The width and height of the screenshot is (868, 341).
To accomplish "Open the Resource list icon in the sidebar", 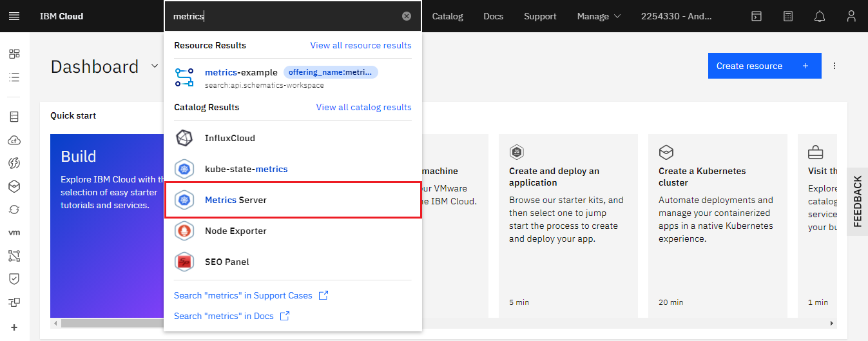I will click(14, 77).
